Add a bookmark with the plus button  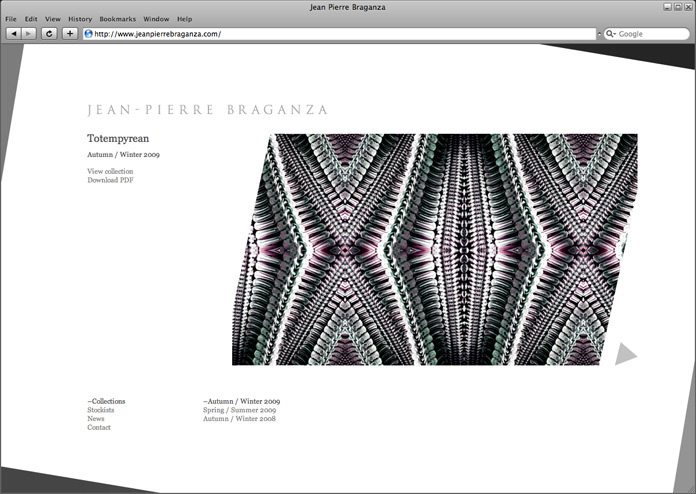click(70, 34)
